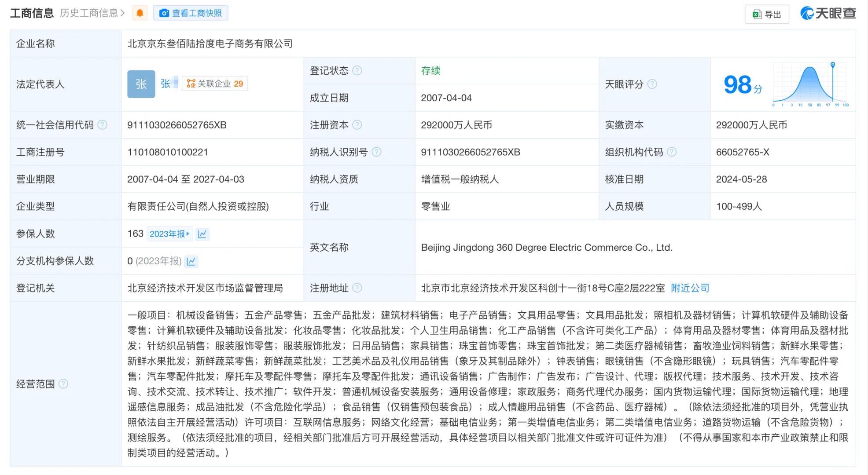Viewport: 868px width, 475px height.
Task: Open the 关联企业 29 badge
Action: [x=215, y=84]
